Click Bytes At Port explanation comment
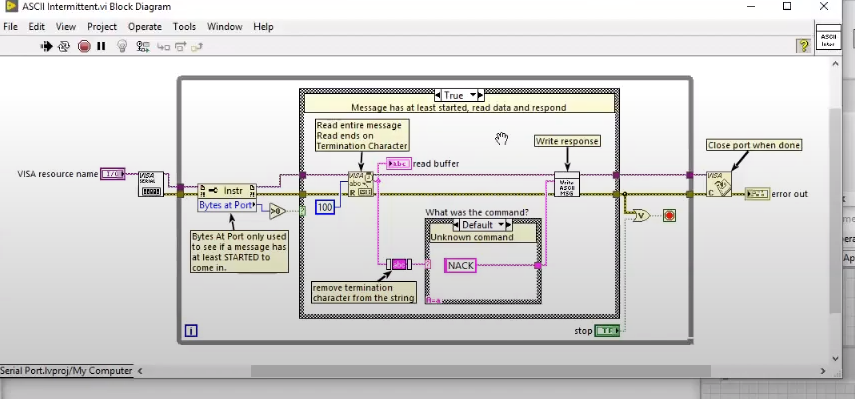 [239, 252]
